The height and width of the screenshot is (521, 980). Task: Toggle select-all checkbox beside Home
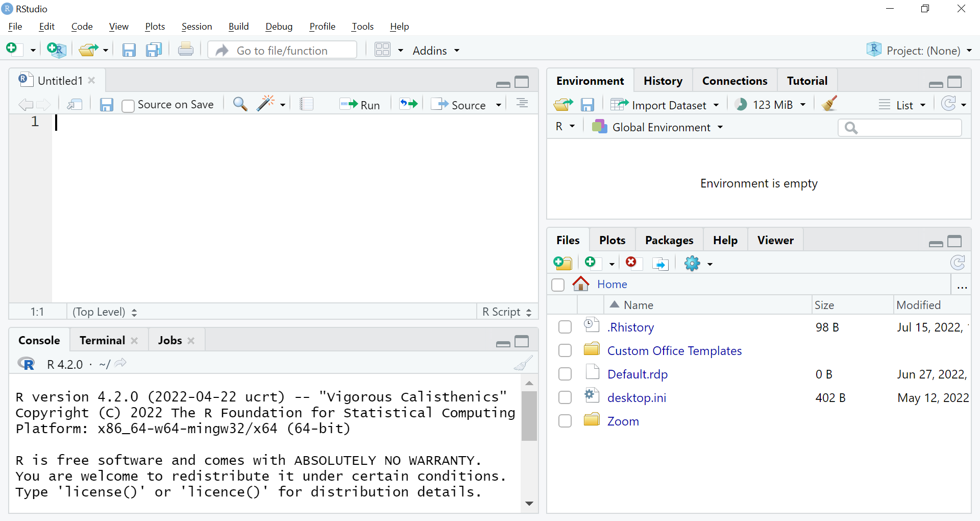pyautogui.click(x=558, y=285)
